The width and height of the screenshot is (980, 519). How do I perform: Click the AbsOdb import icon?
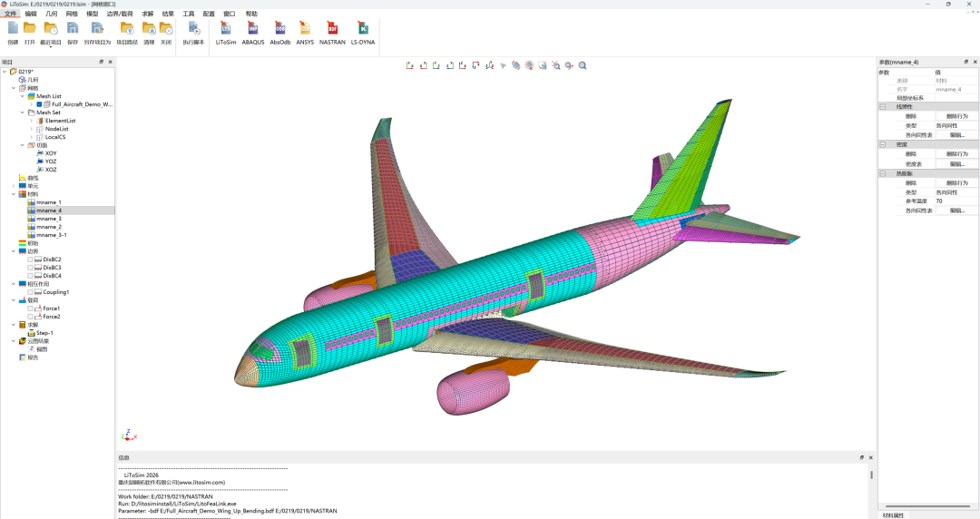[280, 29]
